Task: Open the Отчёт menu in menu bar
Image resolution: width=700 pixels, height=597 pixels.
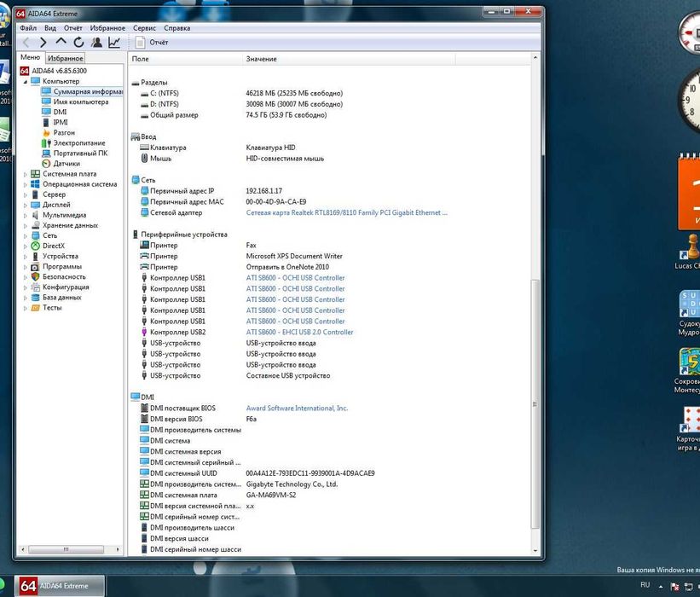Action: (72, 27)
